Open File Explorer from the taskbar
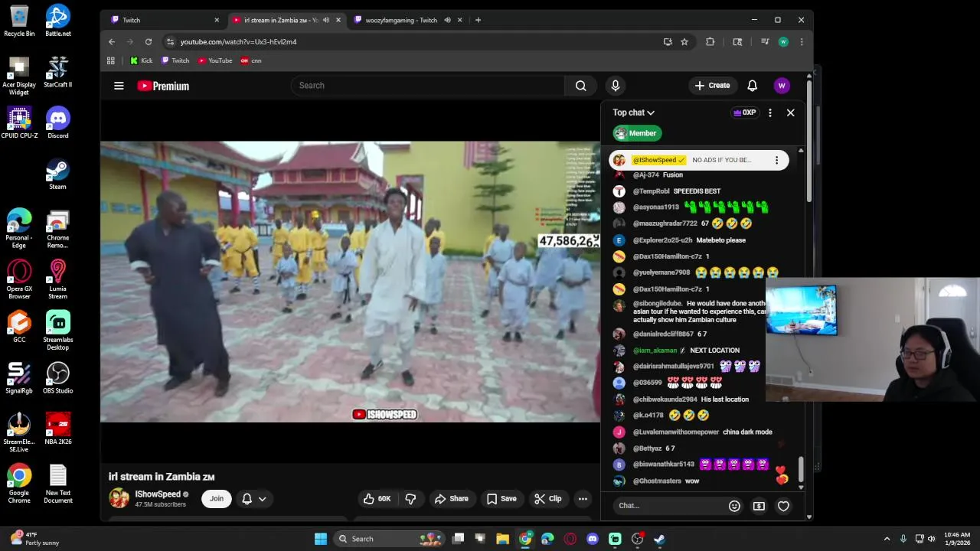 (502, 539)
